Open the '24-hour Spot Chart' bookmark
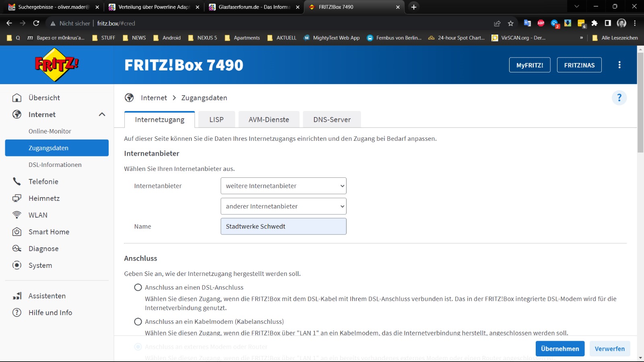 click(x=456, y=38)
